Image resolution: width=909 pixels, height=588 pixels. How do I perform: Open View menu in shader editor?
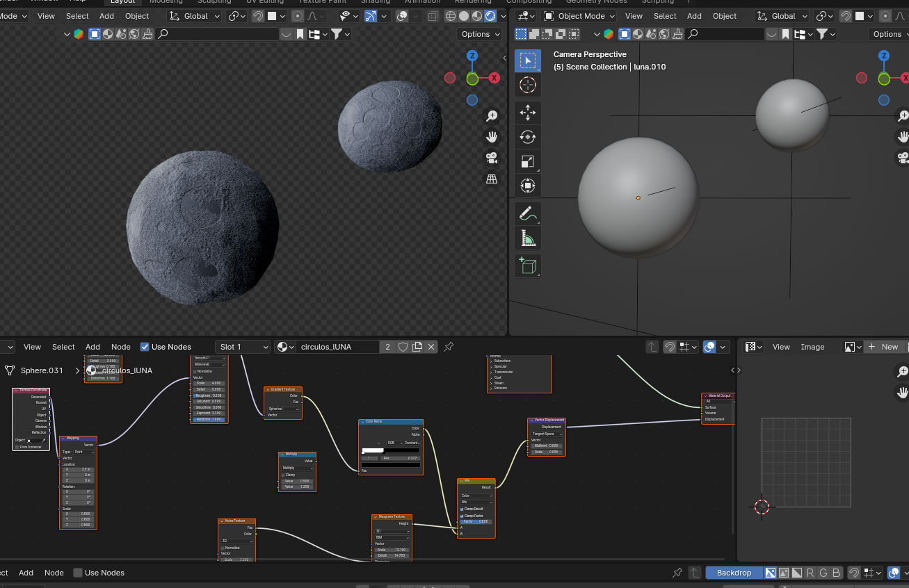[32, 347]
